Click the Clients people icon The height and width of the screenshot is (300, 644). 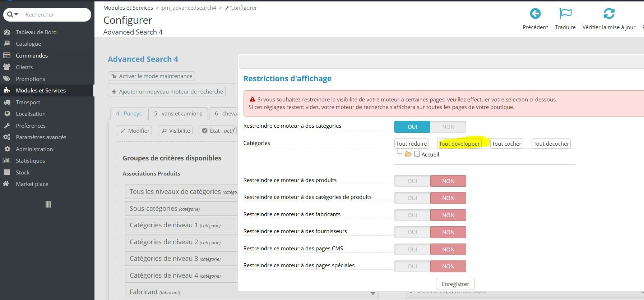(7, 67)
